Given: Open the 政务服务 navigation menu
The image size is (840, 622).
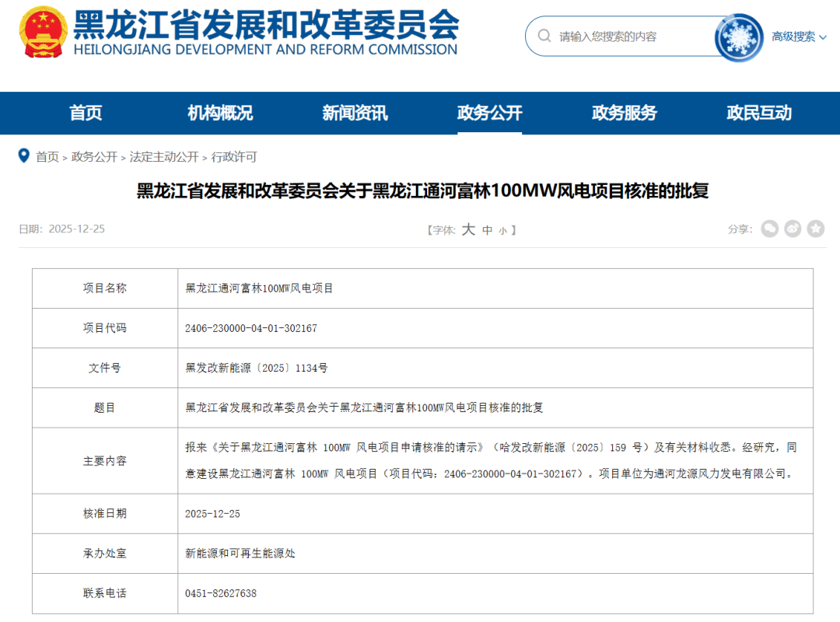Looking at the screenshot, I should click(625, 113).
